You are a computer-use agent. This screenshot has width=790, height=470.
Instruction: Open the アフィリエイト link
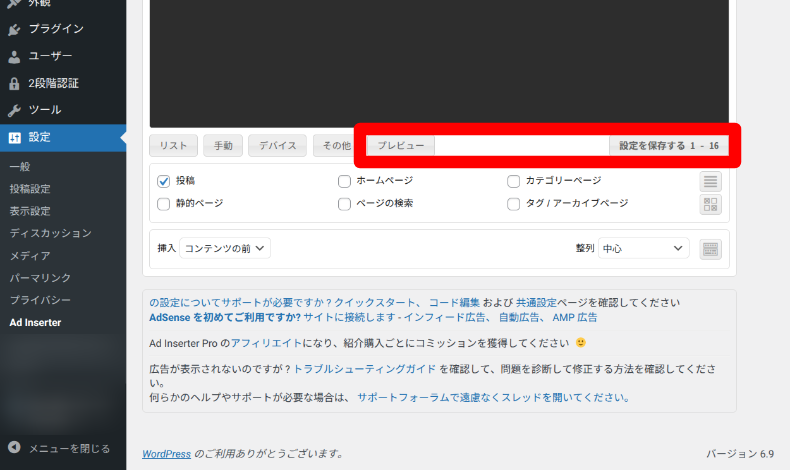[x=266, y=344]
